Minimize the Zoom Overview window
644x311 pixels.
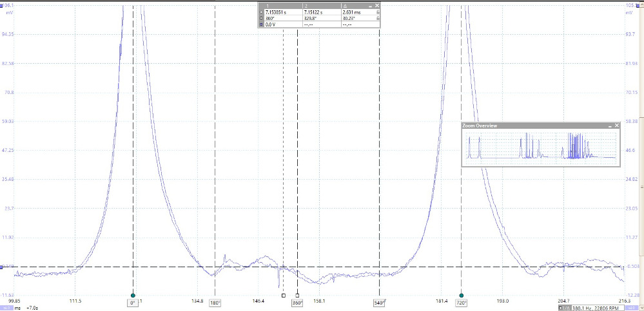pyautogui.click(x=609, y=126)
